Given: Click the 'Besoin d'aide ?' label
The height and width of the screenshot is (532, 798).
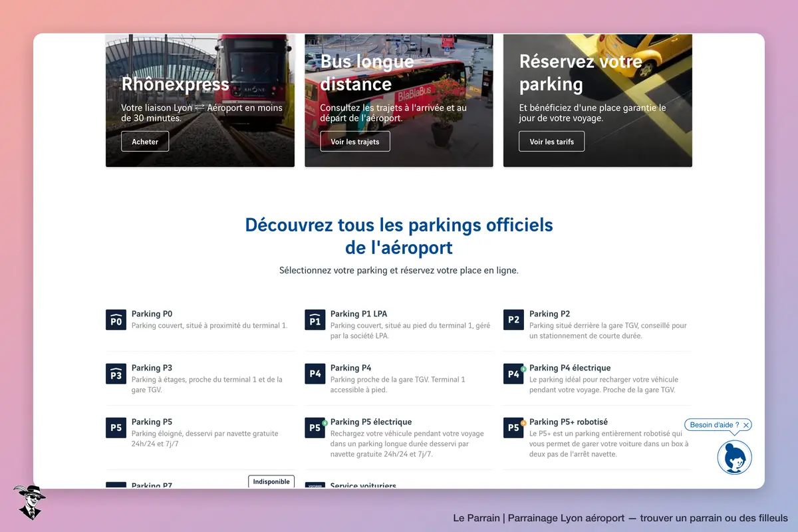Looking at the screenshot, I should coord(715,425).
